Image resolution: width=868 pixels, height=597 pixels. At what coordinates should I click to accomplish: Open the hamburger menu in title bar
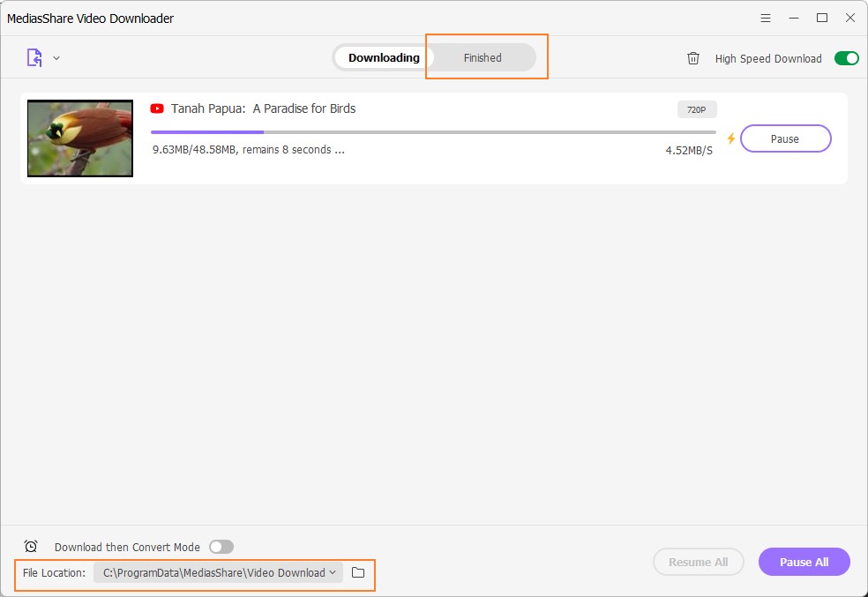click(x=766, y=18)
